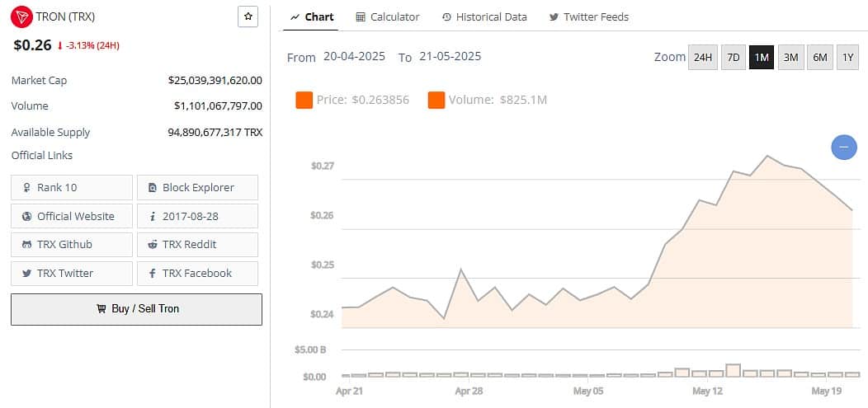Click the 2017-08-28 launch date box
The width and height of the screenshot is (868, 408).
198,216
